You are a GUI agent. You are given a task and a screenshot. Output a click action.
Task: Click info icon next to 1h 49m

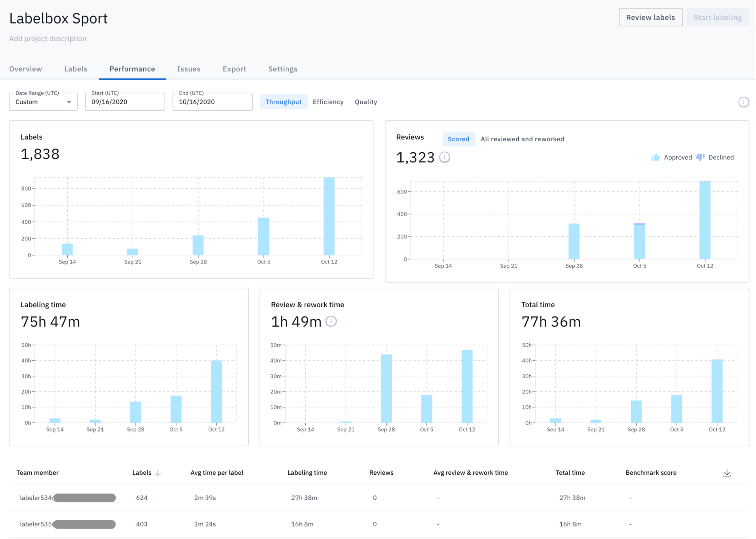point(331,321)
